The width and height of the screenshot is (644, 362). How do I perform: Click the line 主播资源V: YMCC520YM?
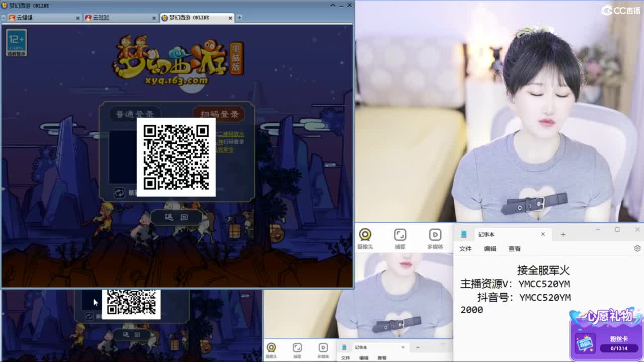coord(515,284)
